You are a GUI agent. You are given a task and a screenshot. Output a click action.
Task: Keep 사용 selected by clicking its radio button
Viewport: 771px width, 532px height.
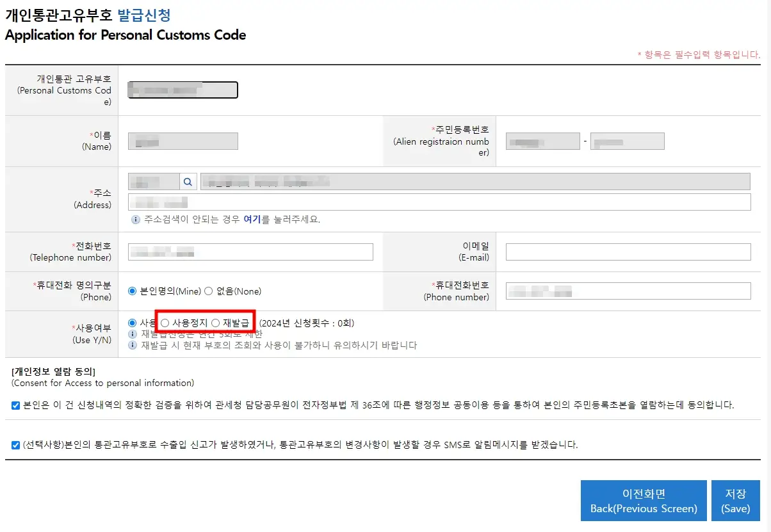[x=131, y=322]
